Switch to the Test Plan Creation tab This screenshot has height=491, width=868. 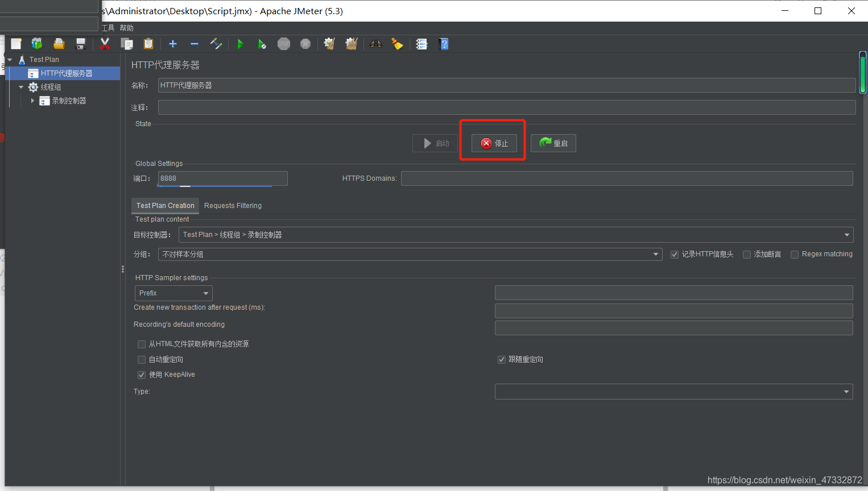pyautogui.click(x=165, y=206)
